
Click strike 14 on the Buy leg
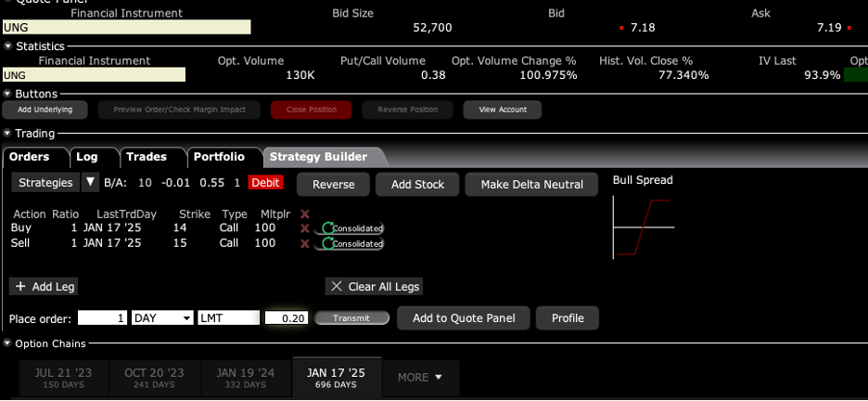(x=180, y=227)
